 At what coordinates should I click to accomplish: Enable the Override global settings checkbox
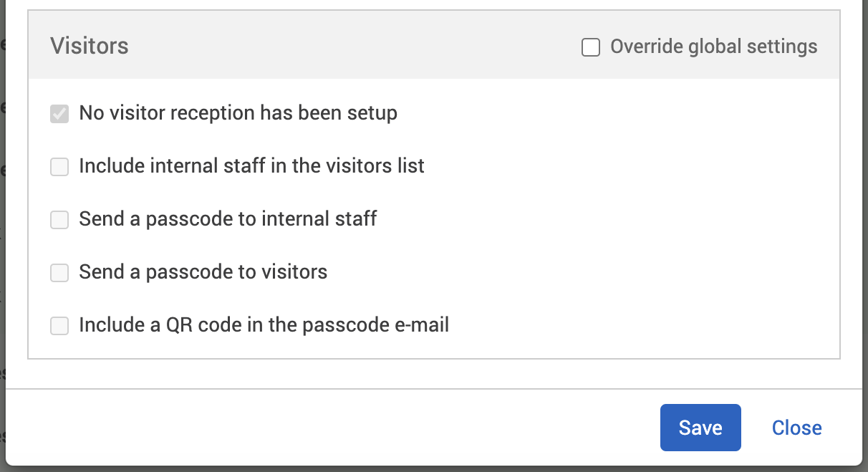pyautogui.click(x=591, y=48)
